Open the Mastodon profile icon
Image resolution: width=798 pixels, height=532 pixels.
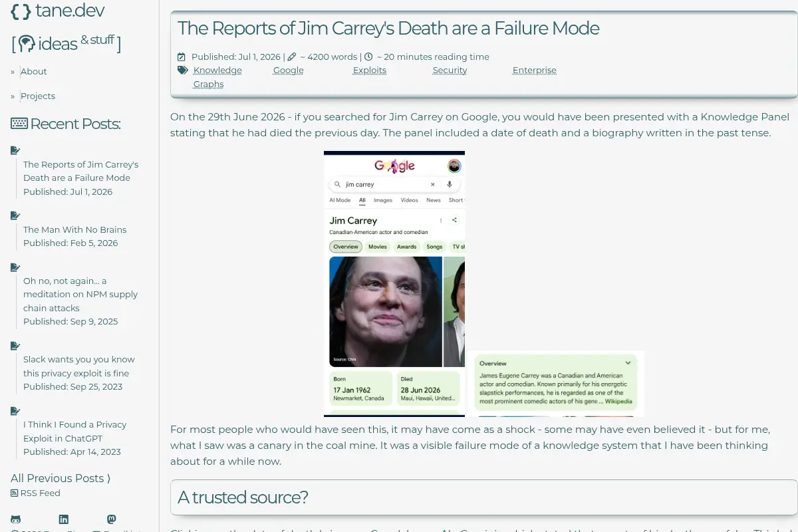tap(112, 519)
